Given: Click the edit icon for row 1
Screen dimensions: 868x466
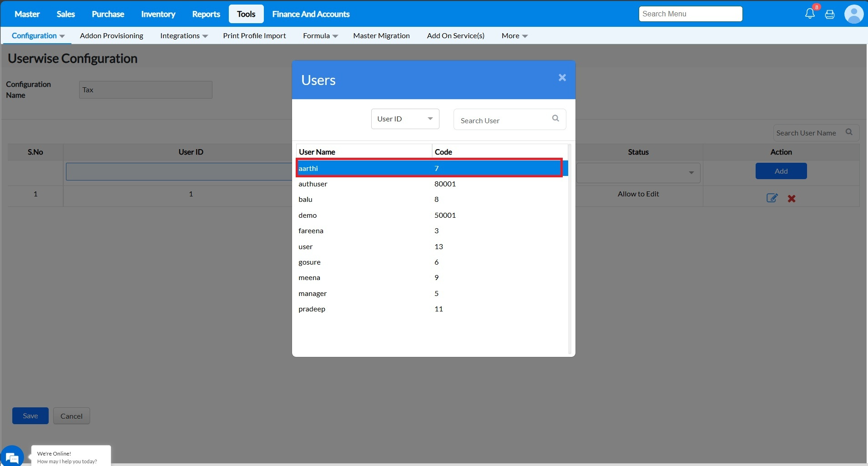Looking at the screenshot, I should [772, 198].
